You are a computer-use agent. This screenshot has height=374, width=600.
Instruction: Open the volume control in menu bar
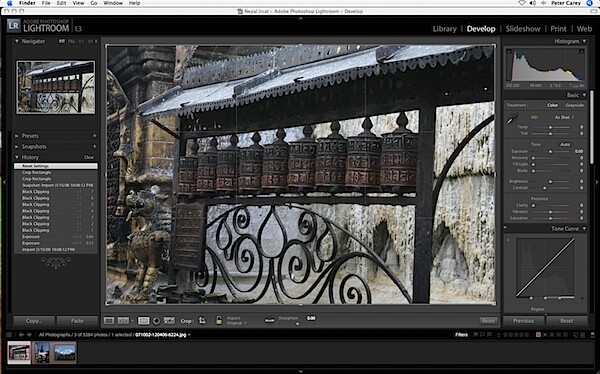point(532,3)
